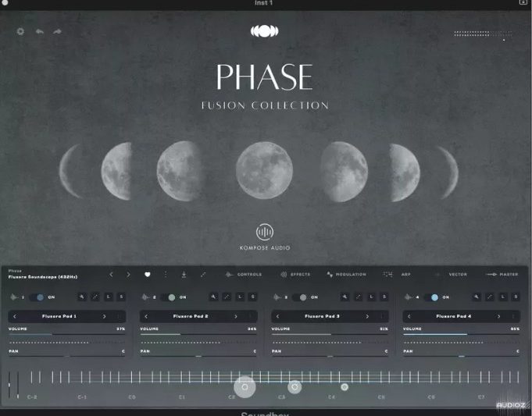This screenshot has width=532, height=416.
Task: Click the redo arrow icon
Action: [57, 31]
